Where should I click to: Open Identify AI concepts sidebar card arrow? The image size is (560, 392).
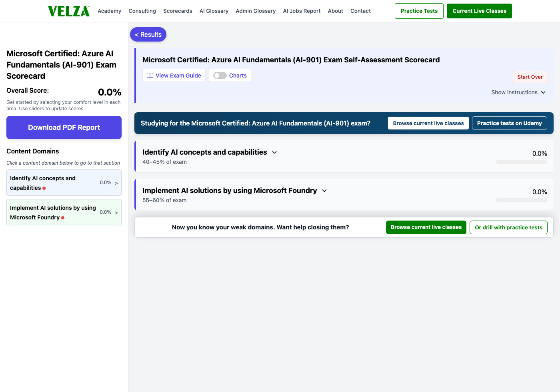[116, 183]
